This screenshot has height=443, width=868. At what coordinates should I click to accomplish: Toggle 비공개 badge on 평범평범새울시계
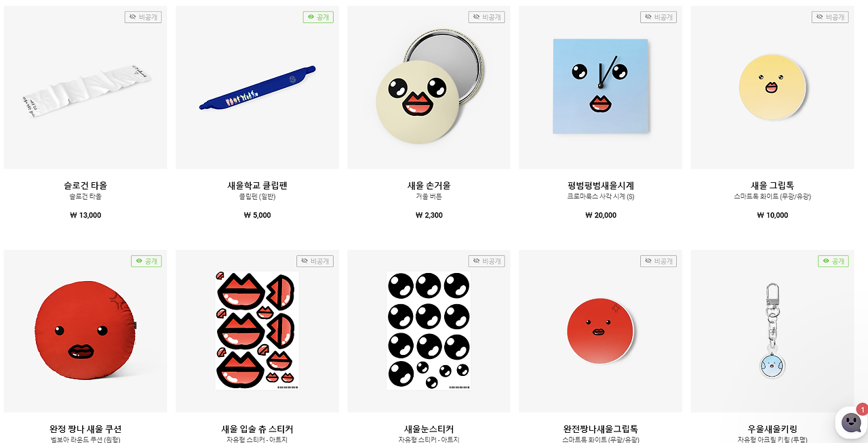658,17
